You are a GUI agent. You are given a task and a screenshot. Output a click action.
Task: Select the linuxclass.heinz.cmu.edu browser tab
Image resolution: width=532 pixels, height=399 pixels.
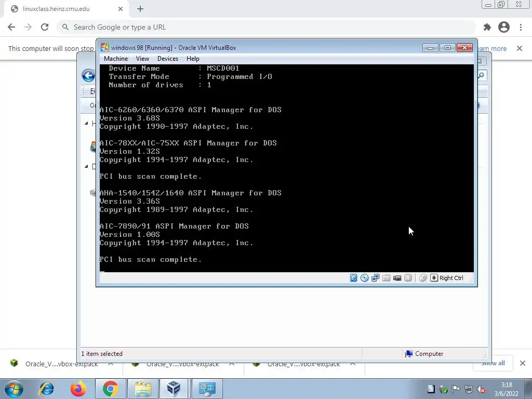point(66,9)
